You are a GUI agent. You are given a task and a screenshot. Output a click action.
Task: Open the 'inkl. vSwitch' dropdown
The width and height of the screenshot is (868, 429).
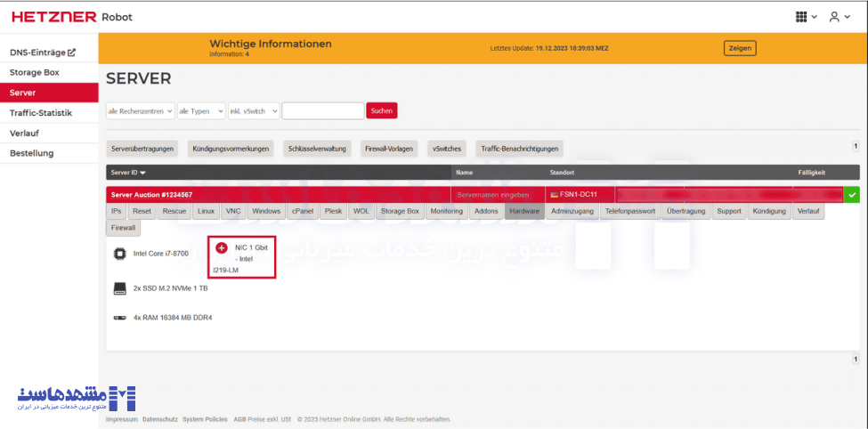point(254,111)
